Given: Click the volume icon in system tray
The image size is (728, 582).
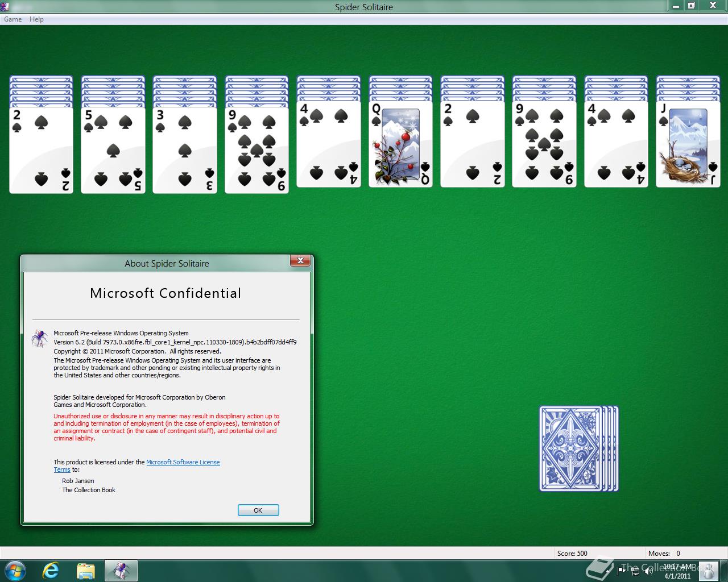Looking at the screenshot, I should [x=648, y=571].
